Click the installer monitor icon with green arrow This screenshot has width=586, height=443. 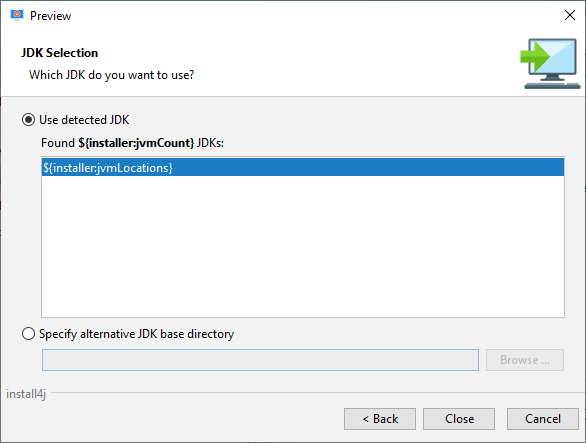point(550,64)
